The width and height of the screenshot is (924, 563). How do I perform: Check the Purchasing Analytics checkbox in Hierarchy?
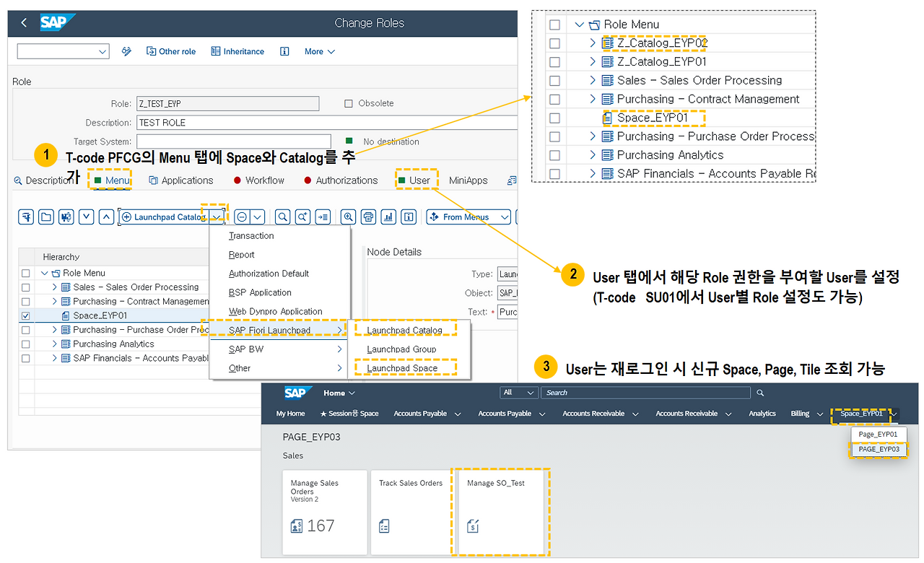click(x=26, y=344)
